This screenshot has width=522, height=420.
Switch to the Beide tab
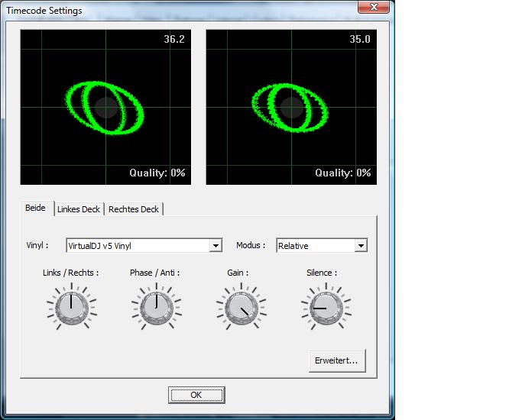pyautogui.click(x=36, y=208)
